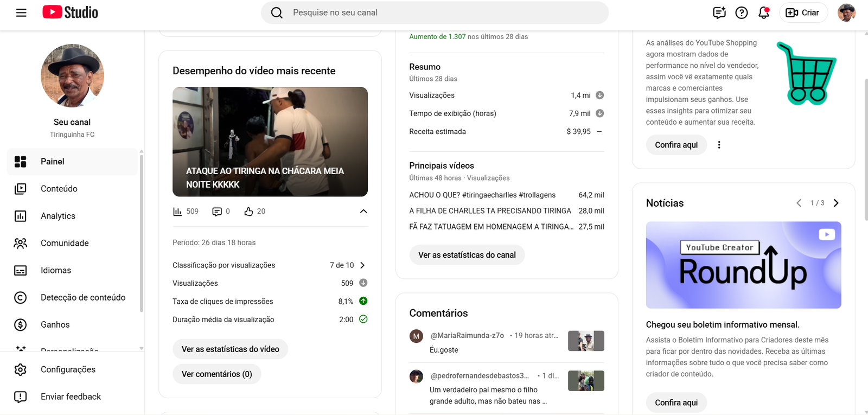The width and height of the screenshot is (868, 415).
Task: Go to next news item arrow
Action: click(x=836, y=203)
